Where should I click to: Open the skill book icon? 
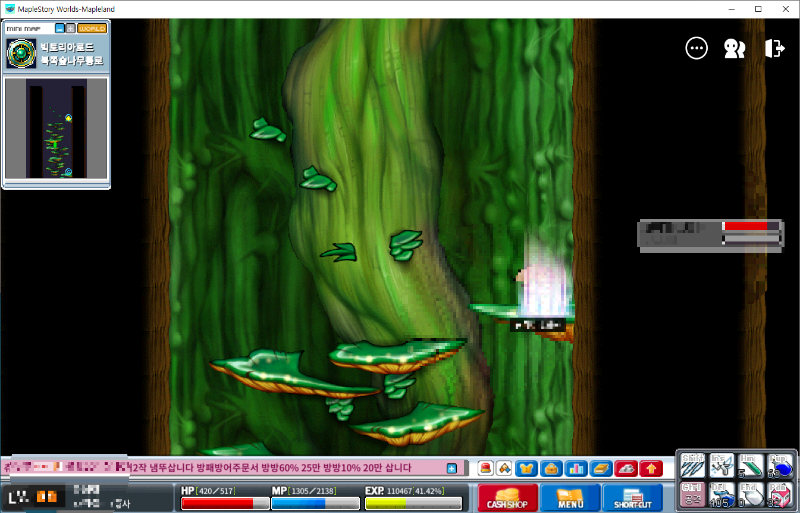601,468
